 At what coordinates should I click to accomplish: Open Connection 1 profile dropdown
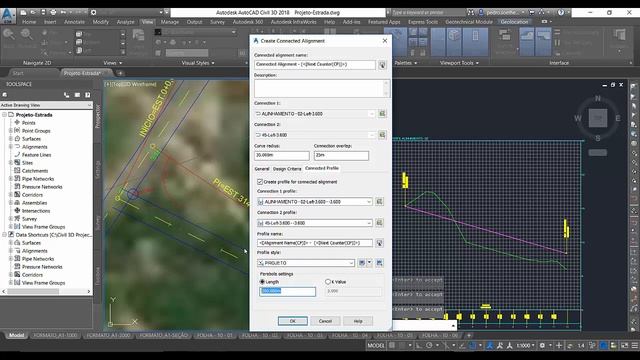tap(369, 202)
